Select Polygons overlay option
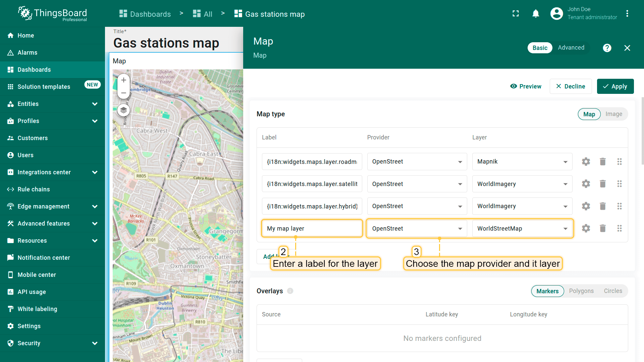This screenshot has width=644, height=362. point(581,291)
